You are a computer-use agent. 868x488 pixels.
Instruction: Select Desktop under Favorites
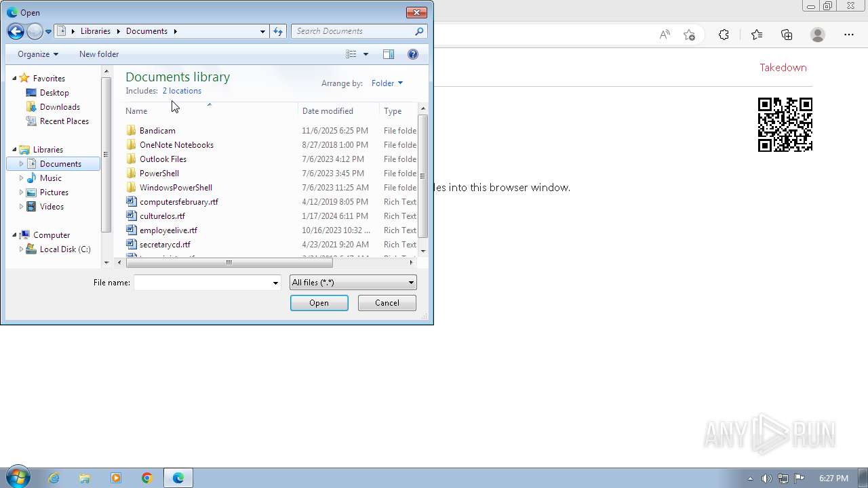click(54, 93)
